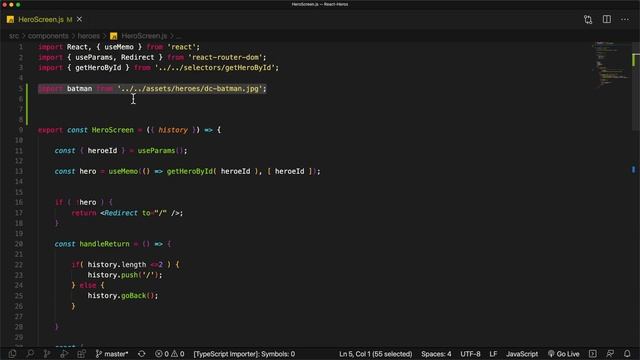This screenshot has height=360, width=640.
Task: Click components in breadcrumb
Action: point(48,36)
